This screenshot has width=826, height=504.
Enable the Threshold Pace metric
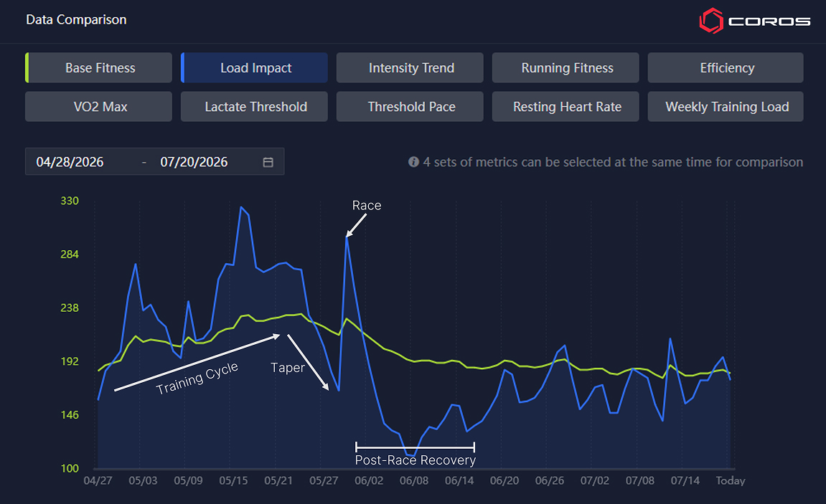pos(410,107)
